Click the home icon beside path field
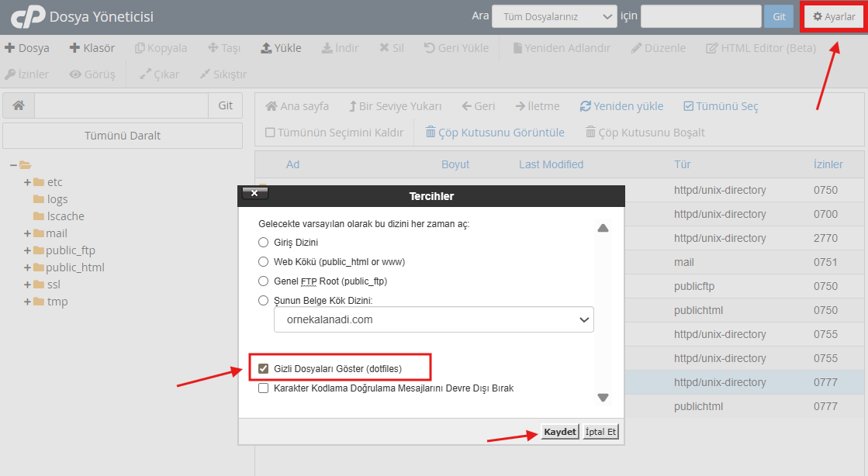 [19, 106]
